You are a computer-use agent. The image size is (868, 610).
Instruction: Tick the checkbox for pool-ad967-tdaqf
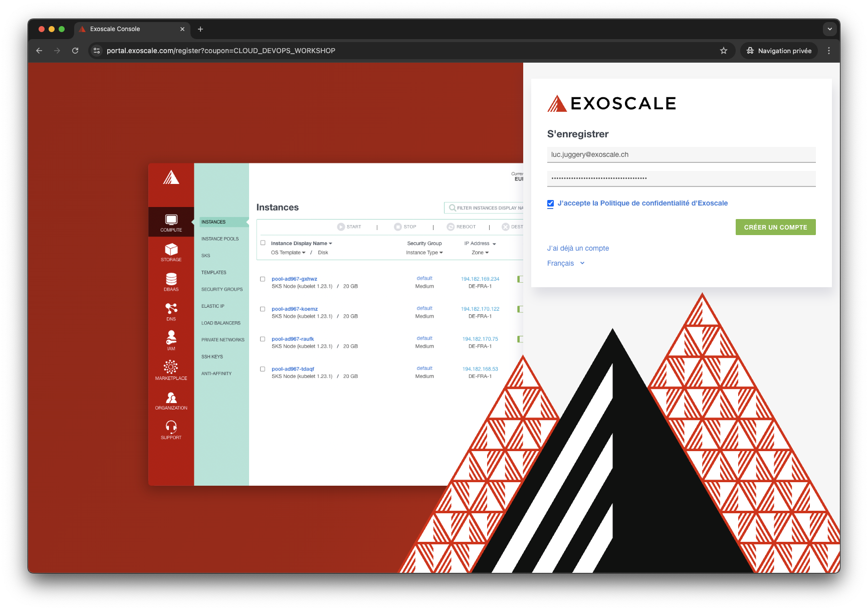[x=263, y=369]
